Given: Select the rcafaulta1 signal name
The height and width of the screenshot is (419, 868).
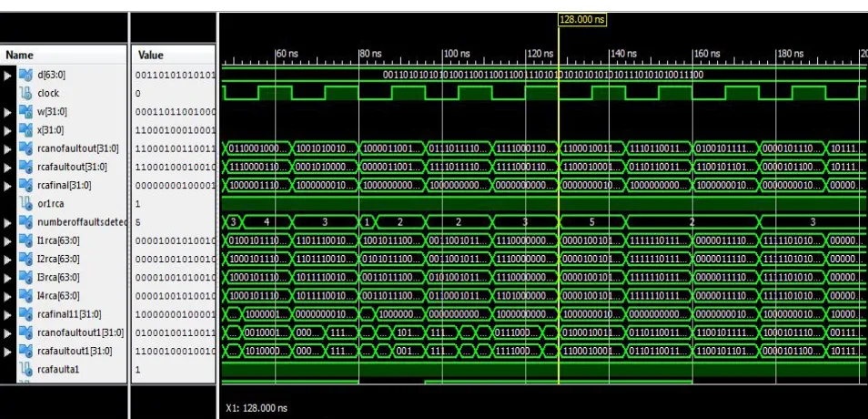Looking at the screenshot, I should coord(58,369).
